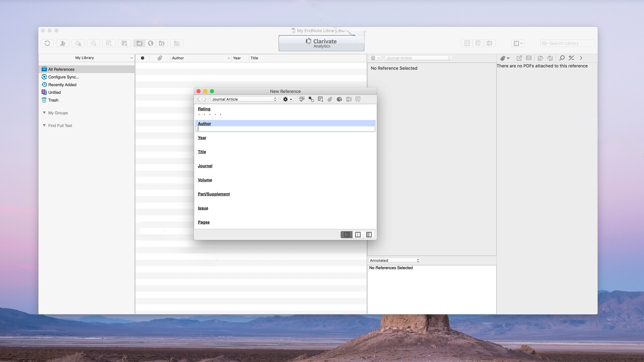Screen dimensions: 644x362
Task: Click the Online Search Mode globe icon
Action: [151, 43]
